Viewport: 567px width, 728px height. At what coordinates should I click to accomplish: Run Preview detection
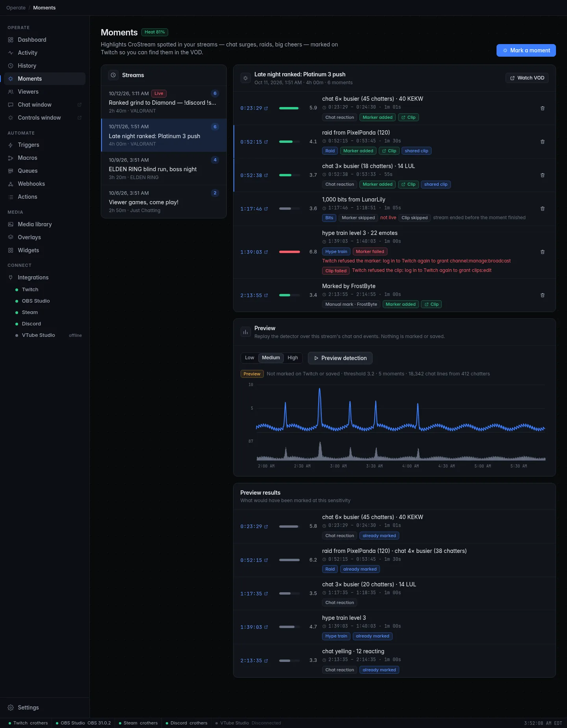pos(340,358)
